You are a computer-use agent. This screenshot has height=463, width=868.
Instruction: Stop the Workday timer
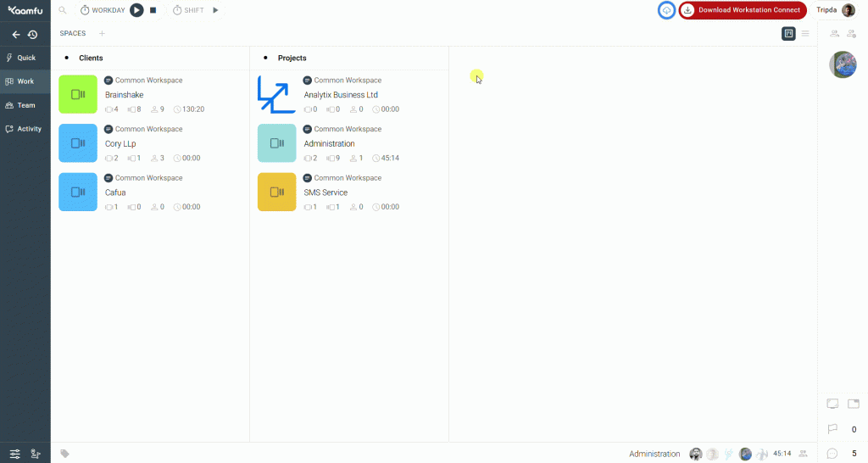pos(153,10)
